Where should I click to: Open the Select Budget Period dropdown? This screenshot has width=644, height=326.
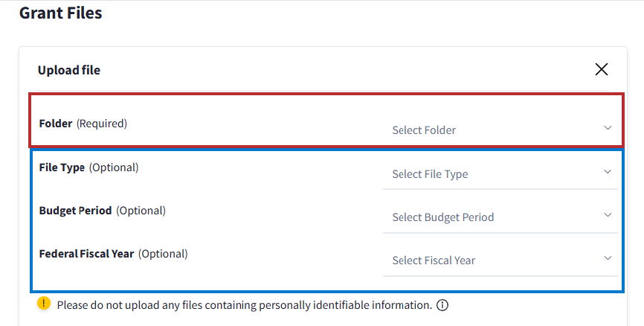coord(491,217)
